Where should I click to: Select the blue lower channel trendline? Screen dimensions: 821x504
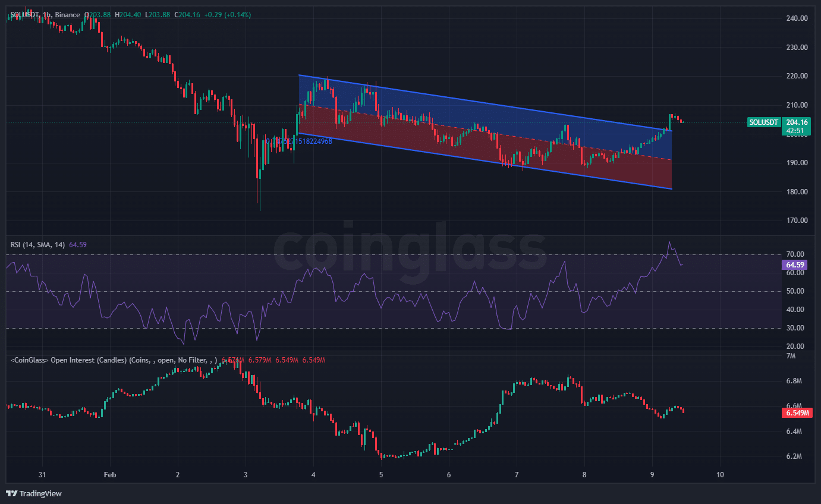coord(485,161)
